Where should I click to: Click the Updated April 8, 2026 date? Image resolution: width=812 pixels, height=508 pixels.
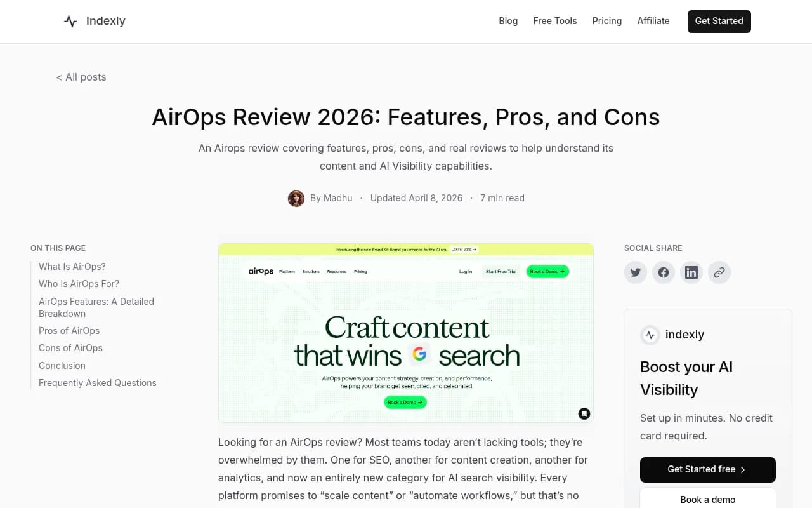click(x=416, y=198)
